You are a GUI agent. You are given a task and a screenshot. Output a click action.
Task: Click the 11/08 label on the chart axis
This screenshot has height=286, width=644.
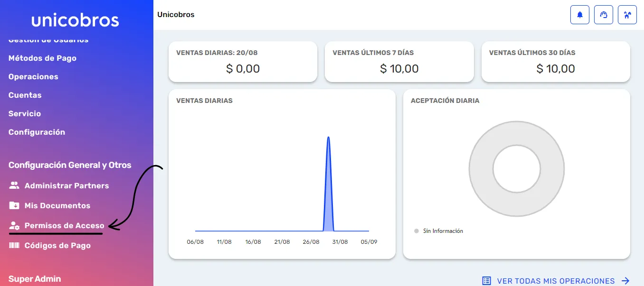tap(224, 241)
